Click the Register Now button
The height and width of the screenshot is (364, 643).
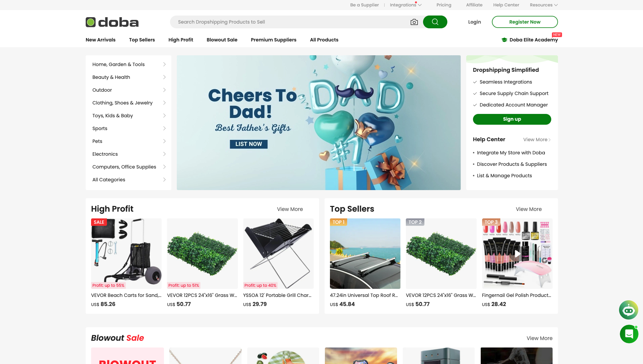click(525, 22)
